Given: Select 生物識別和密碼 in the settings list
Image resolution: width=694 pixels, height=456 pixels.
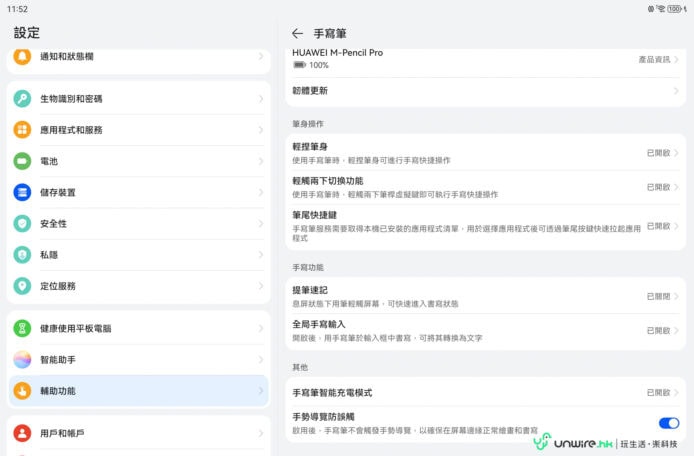Looking at the screenshot, I should pos(138,98).
